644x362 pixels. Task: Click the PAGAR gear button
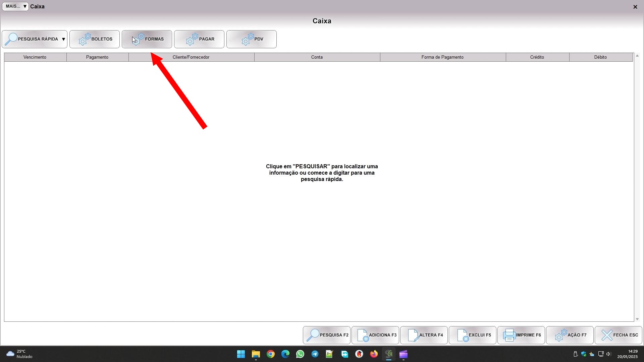[x=199, y=39]
